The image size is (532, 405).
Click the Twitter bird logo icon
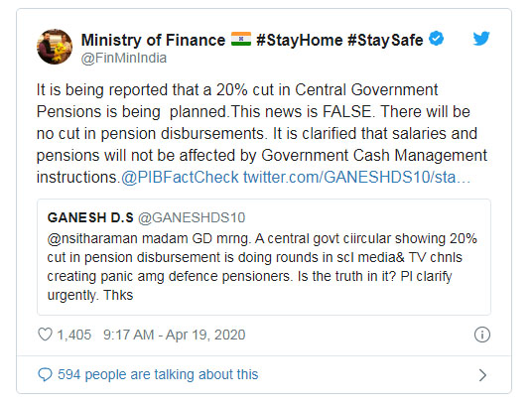(481, 39)
